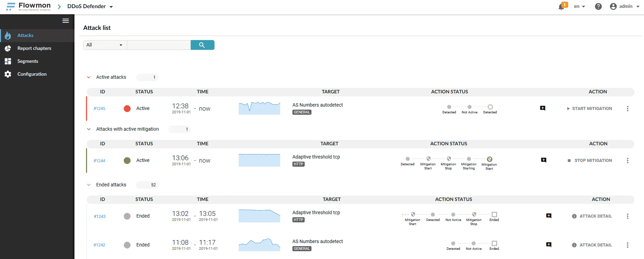Click STOP MITIGATION for attack #1244
644x259 pixels.
pos(590,161)
